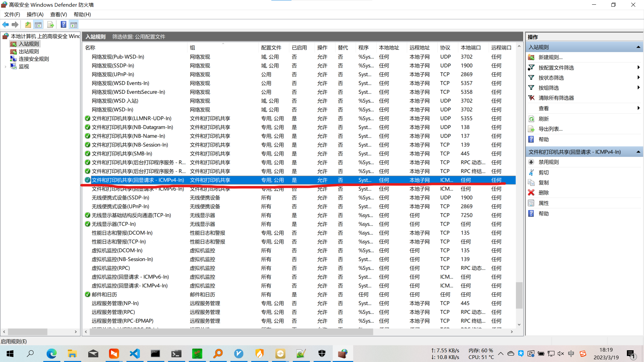Click the toolbar Export List icon
The height and width of the screenshot is (362, 644).
(51, 24)
